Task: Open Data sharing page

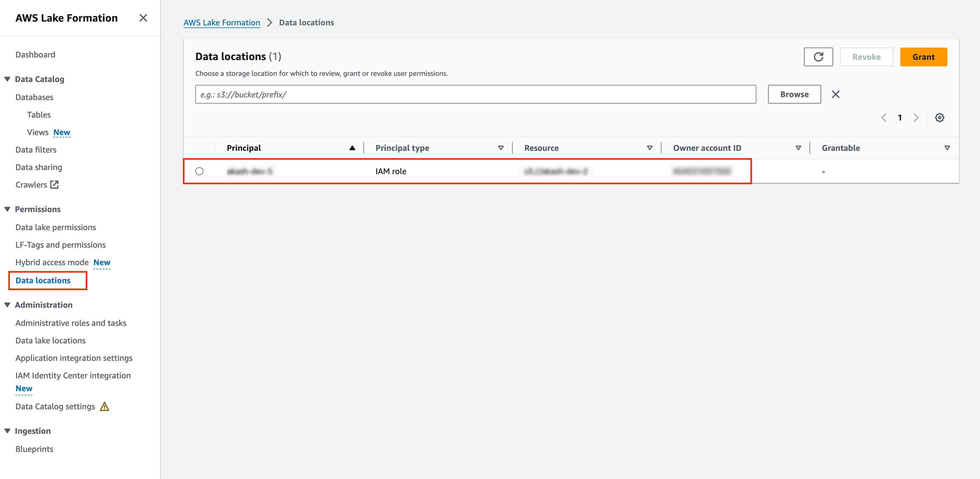Action: [x=39, y=167]
